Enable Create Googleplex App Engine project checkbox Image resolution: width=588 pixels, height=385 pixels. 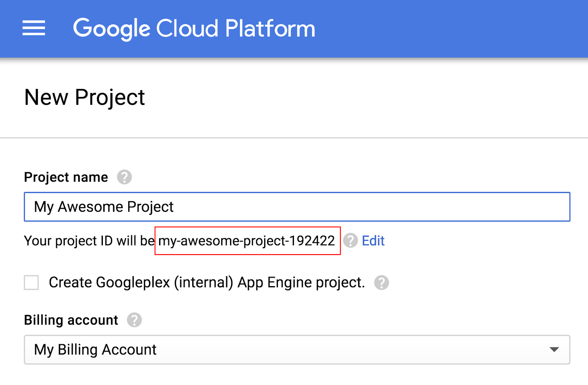31,283
